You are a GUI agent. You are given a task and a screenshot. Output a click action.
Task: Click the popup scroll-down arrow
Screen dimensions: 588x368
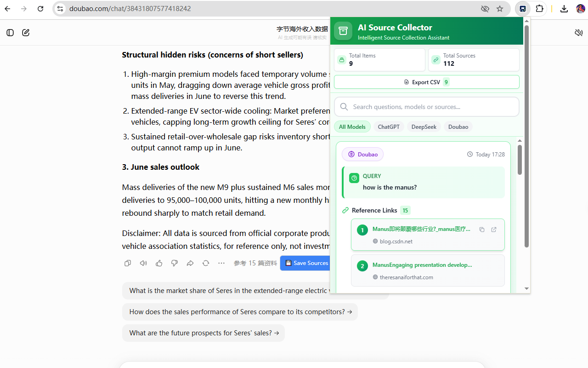526,289
